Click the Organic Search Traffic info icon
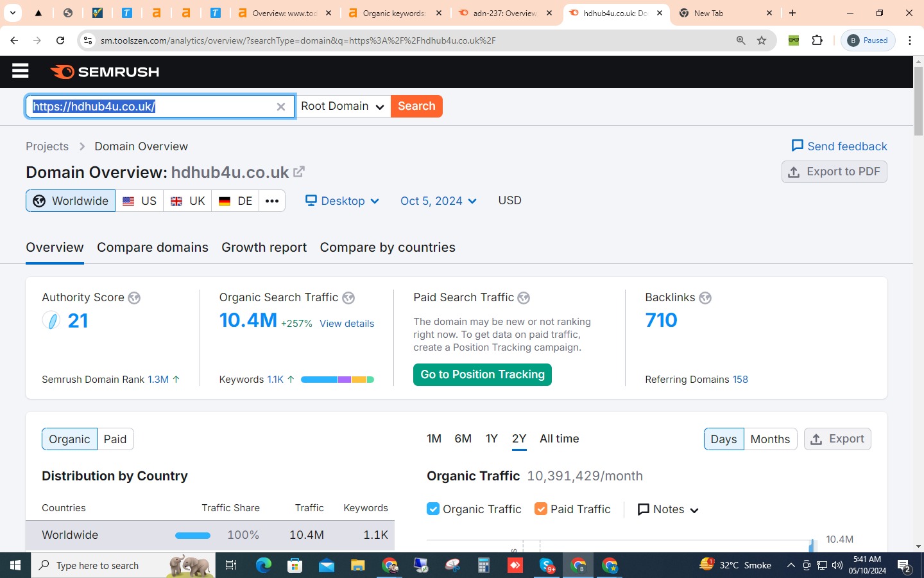924x578 pixels. tap(348, 298)
